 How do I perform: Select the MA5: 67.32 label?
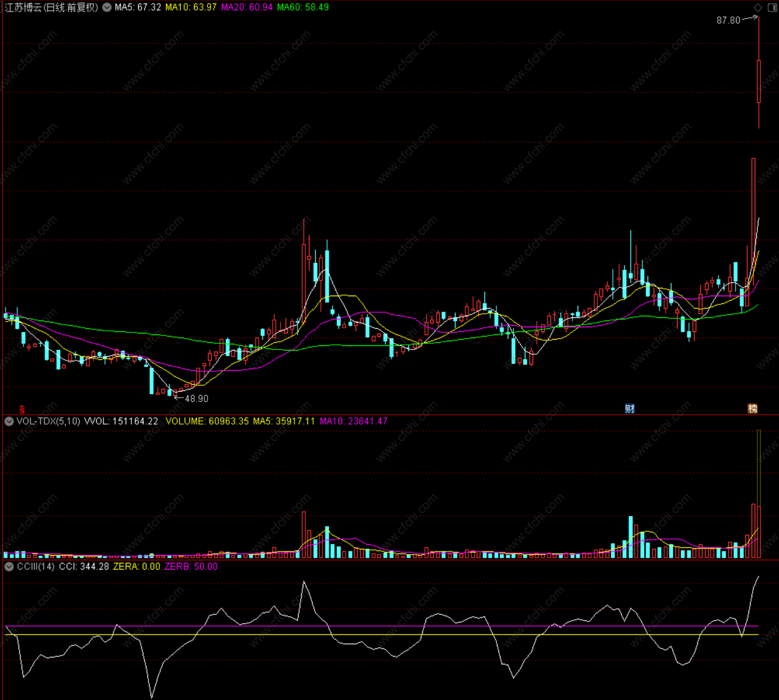point(138,7)
